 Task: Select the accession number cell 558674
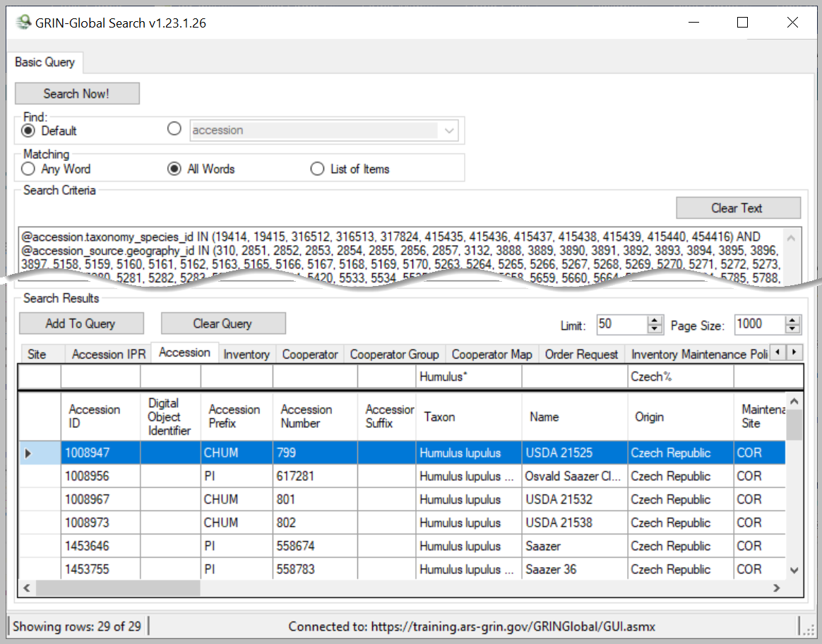tap(316, 545)
